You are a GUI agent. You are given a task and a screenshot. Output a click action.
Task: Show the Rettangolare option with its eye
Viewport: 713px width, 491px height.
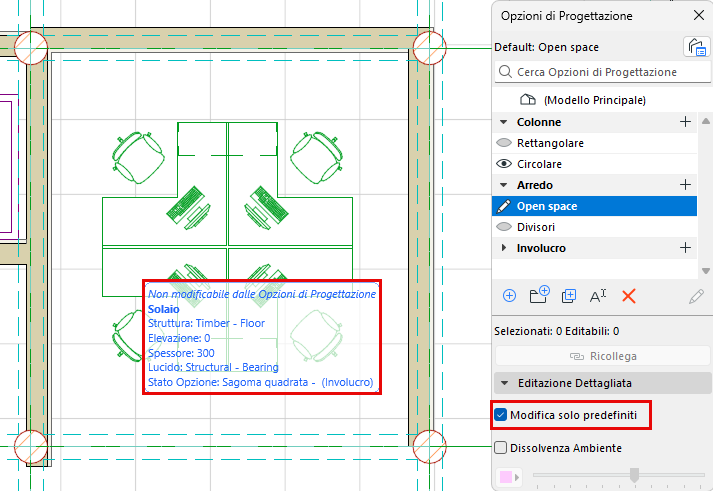tap(504, 143)
